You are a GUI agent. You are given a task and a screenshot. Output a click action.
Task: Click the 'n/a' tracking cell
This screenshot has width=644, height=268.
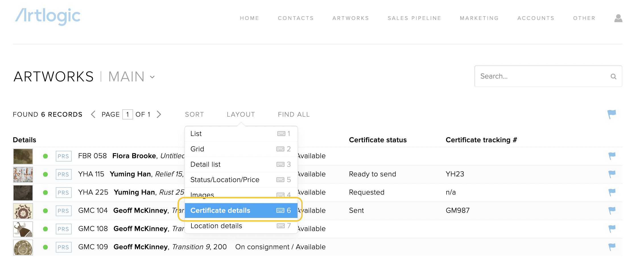click(x=451, y=192)
